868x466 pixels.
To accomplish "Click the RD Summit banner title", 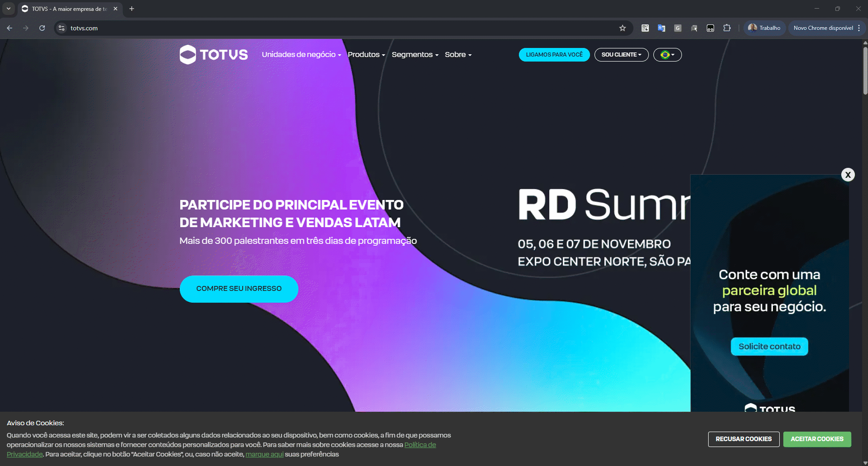I will coord(604,205).
